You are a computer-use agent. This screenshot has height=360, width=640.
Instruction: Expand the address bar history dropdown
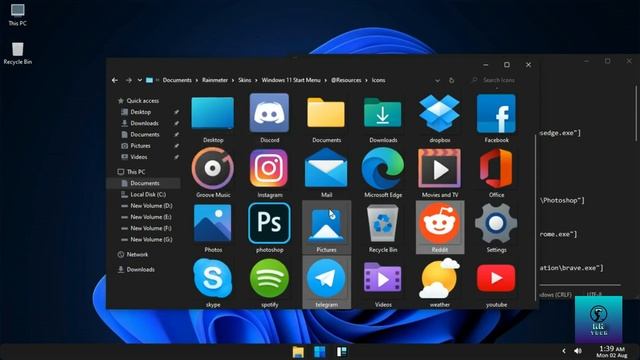tap(437, 80)
